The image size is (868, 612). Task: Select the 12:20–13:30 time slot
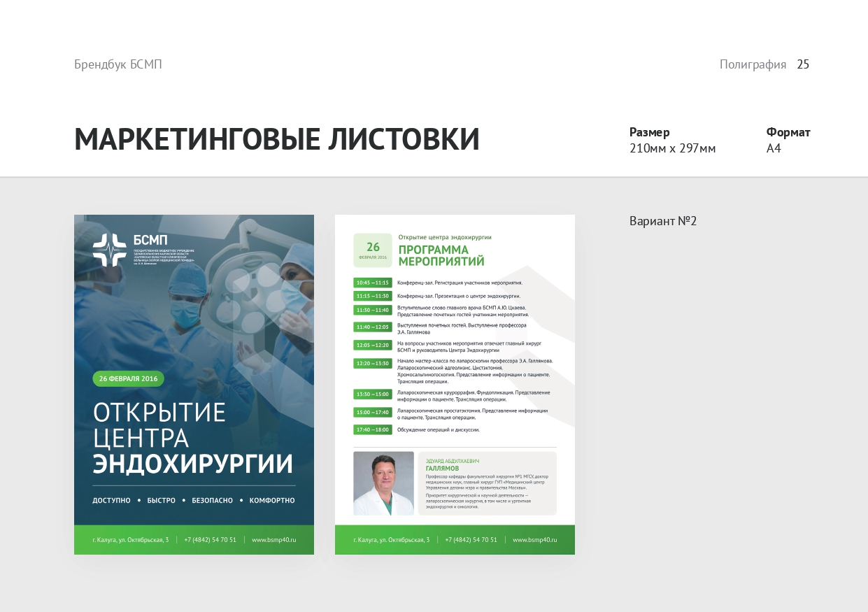pos(372,363)
